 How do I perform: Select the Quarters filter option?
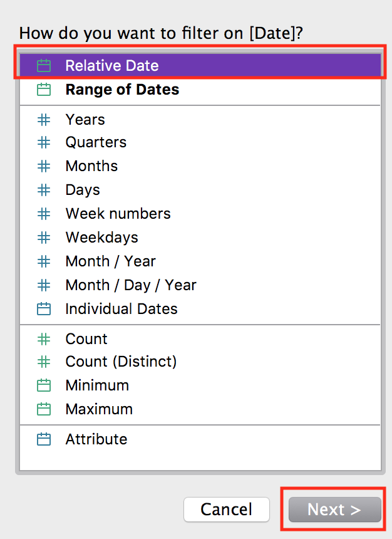click(95, 143)
